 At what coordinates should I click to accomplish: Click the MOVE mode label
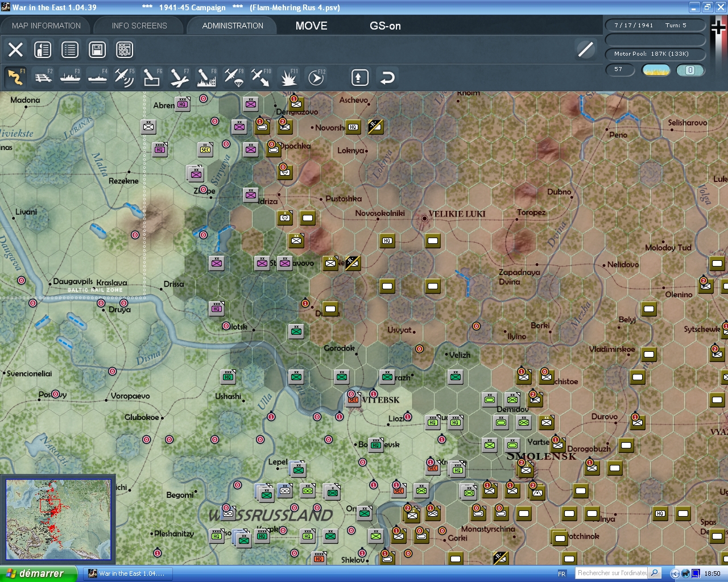point(312,26)
